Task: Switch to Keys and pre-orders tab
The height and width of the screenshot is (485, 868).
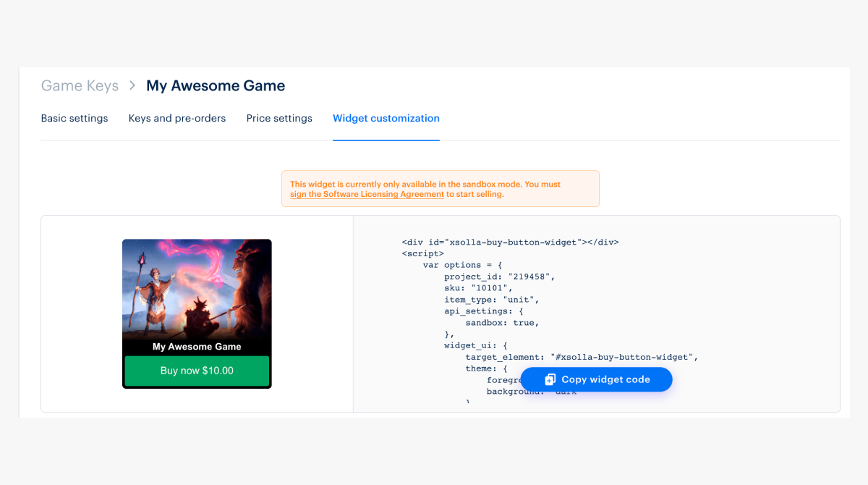Action: click(x=177, y=118)
